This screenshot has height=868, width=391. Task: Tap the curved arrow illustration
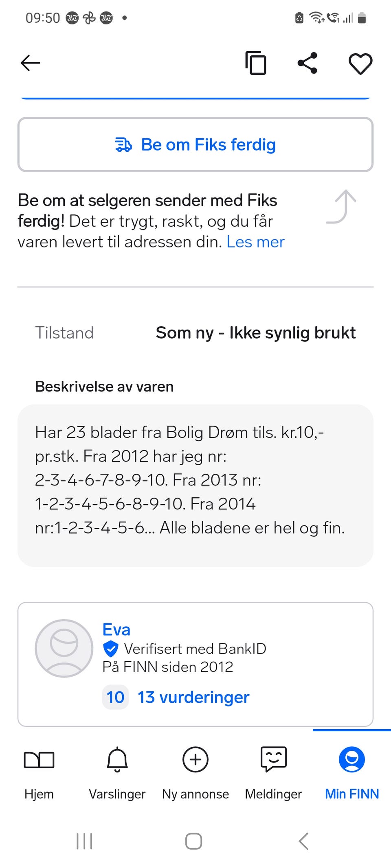342,207
